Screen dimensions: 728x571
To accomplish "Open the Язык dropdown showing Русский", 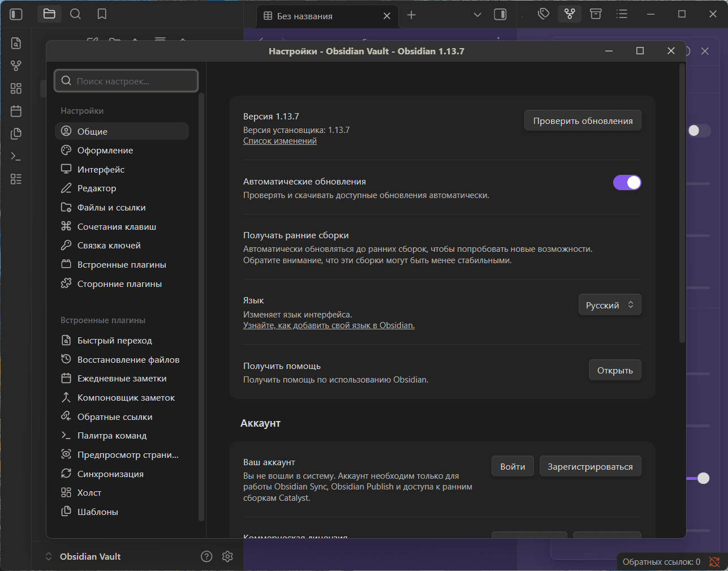I will click(610, 305).
